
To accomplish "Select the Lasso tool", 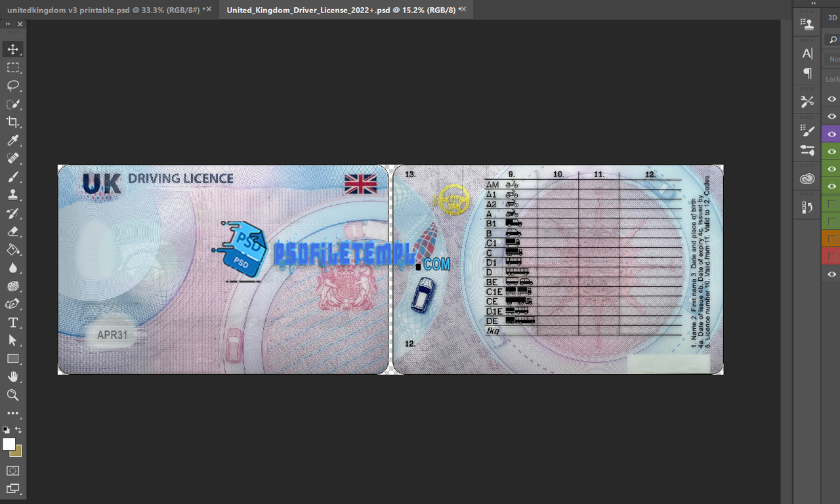I will (x=13, y=86).
